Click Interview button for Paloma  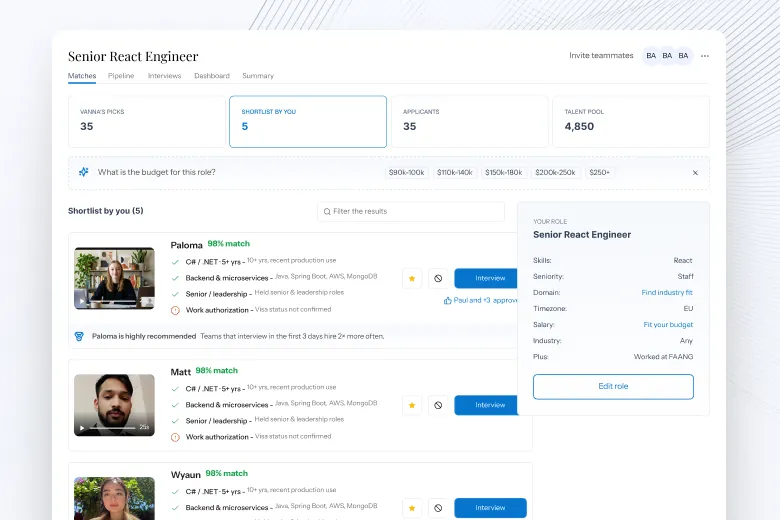click(x=486, y=278)
